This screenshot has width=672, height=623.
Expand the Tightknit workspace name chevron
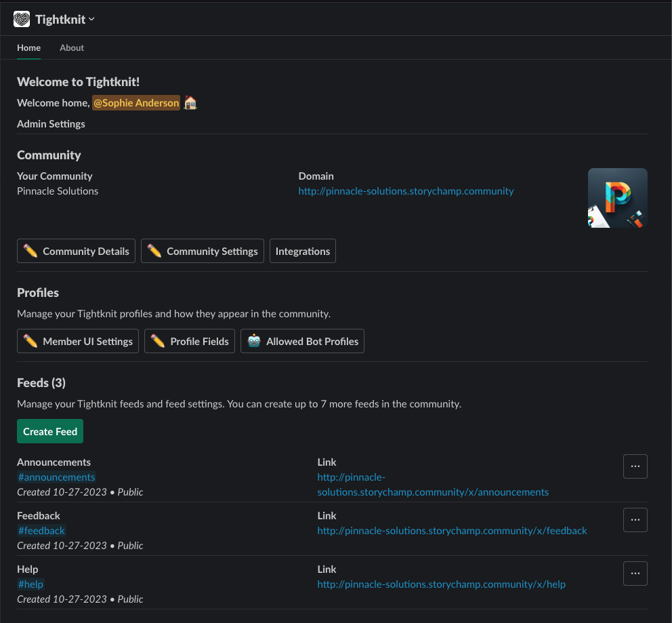pyautogui.click(x=91, y=19)
